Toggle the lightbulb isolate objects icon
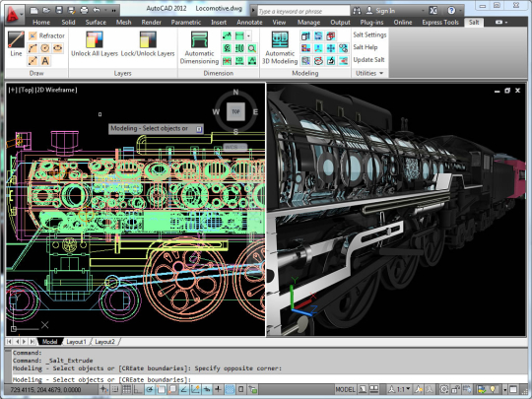The height and width of the screenshot is (399, 532). [493, 389]
